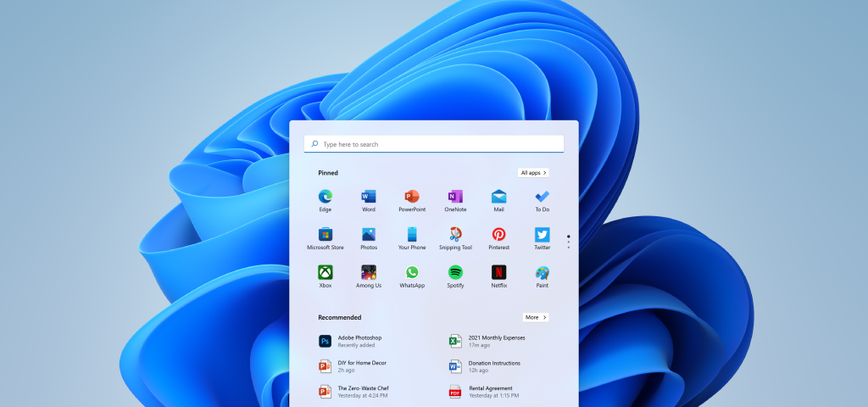Click the 'Recently added' label

coord(356,345)
